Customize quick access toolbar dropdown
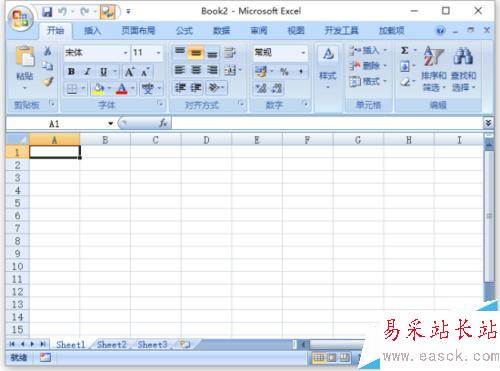500x371 pixels. pyautogui.click(x=128, y=12)
